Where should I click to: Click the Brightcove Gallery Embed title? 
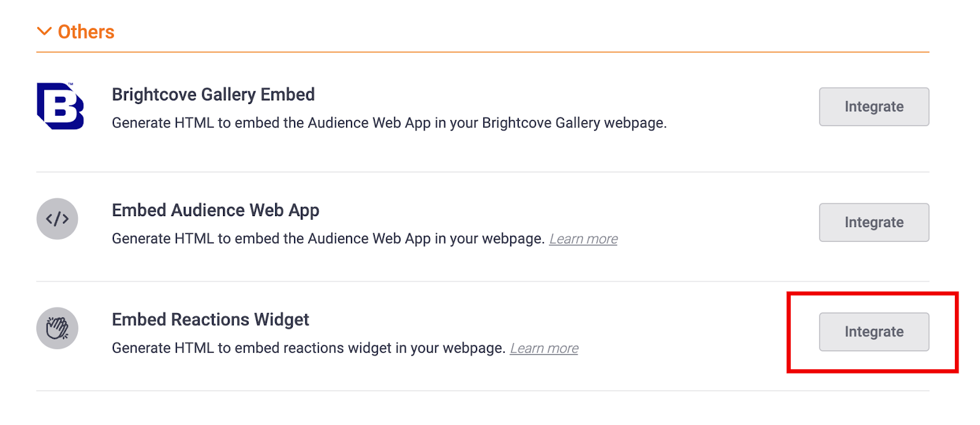213,95
